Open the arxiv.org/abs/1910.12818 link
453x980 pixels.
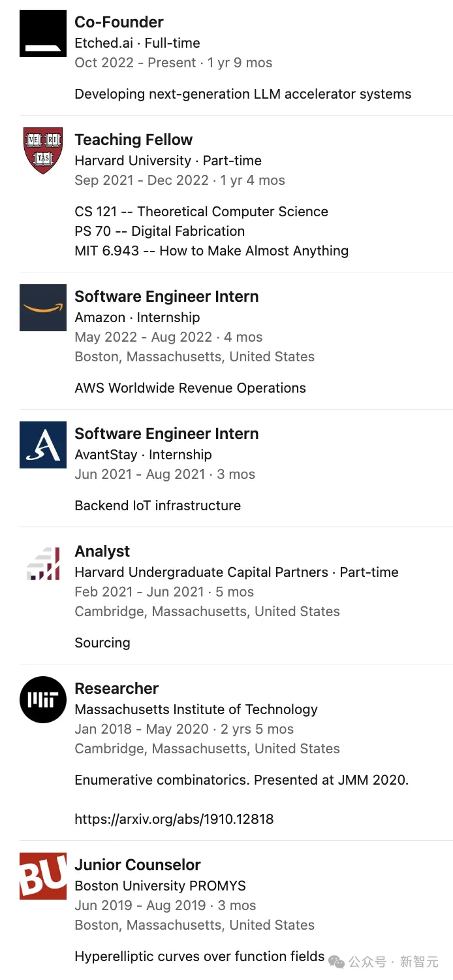click(x=174, y=819)
